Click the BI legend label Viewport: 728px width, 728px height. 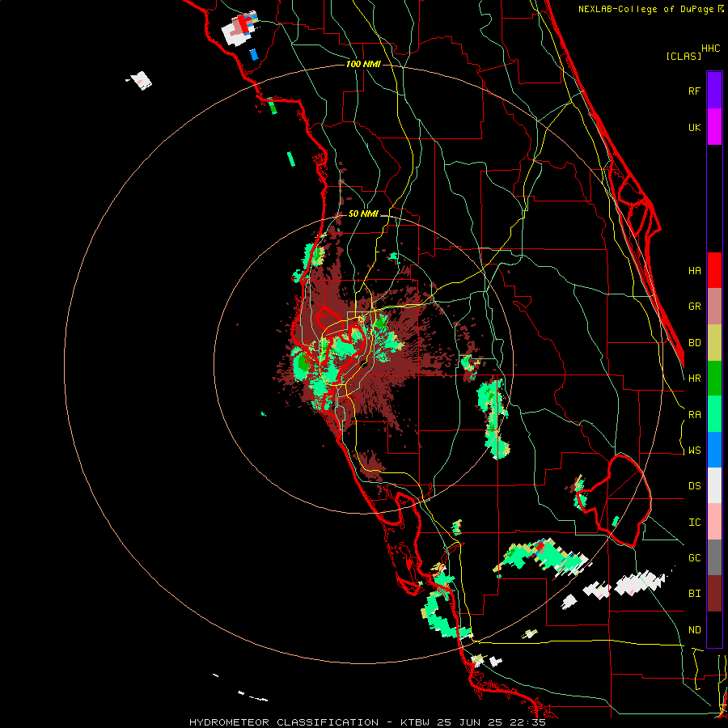tap(694, 594)
